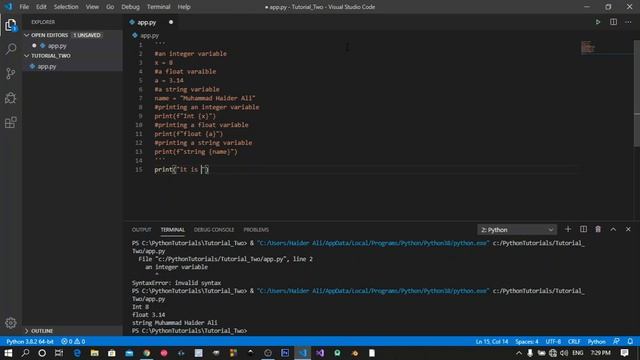Open the Terminal menu

pos(158,7)
